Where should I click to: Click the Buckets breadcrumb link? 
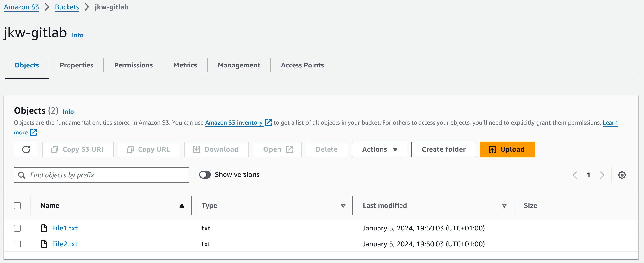67,7
